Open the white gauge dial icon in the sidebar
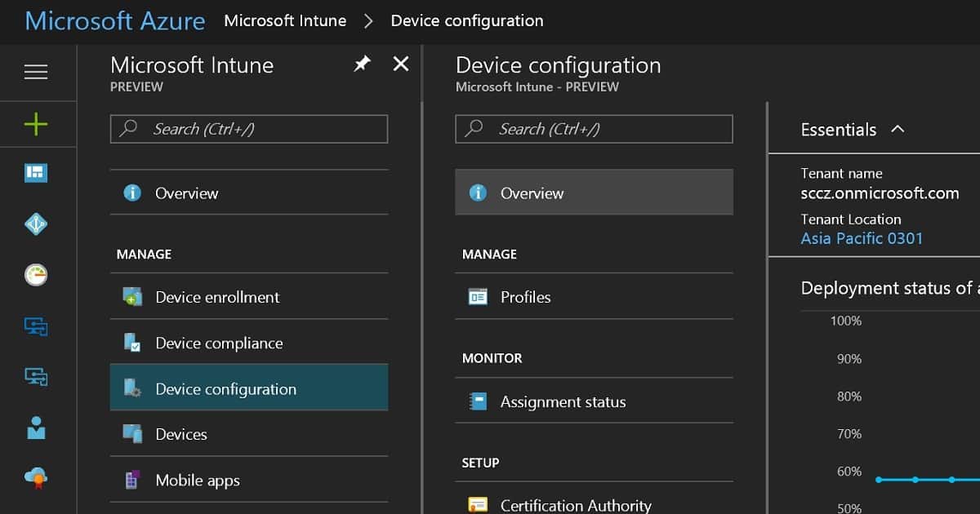Viewport: 980px width, 514px height. point(36,275)
